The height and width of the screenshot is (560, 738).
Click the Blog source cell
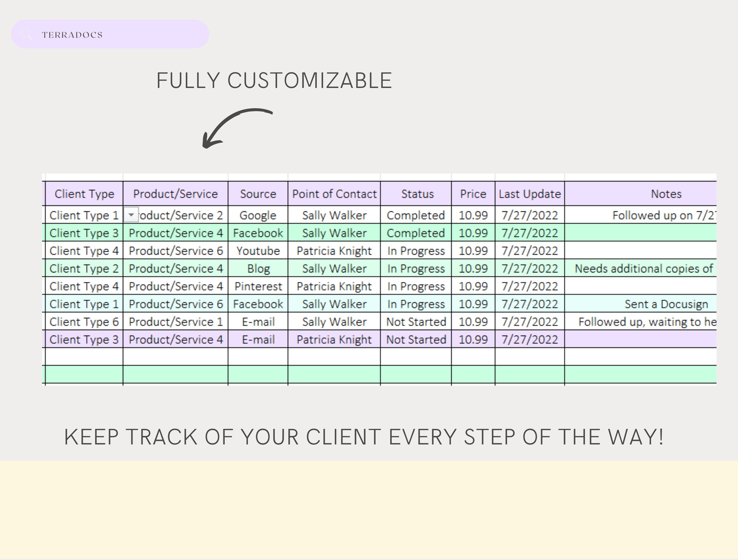[258, 268]
